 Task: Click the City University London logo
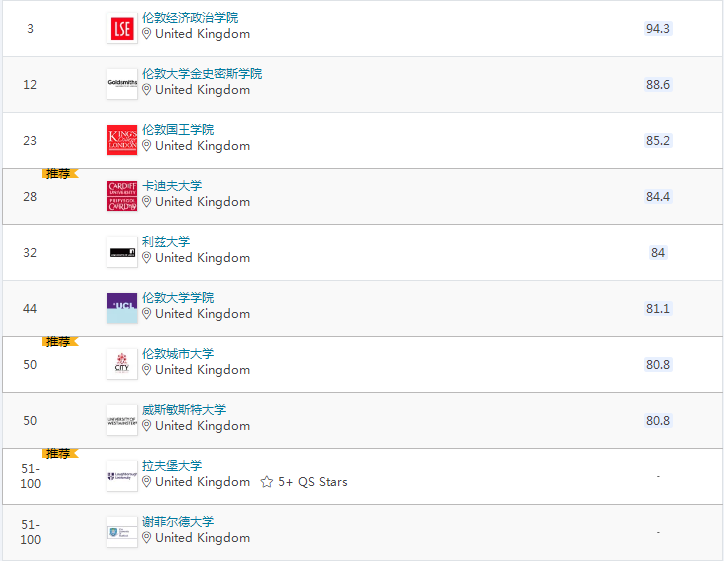(122, 364)
